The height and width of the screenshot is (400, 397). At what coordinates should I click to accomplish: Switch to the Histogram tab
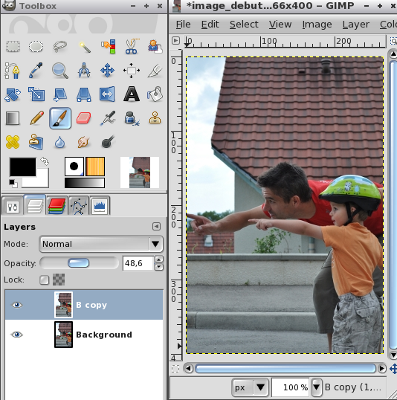point(100,207)
